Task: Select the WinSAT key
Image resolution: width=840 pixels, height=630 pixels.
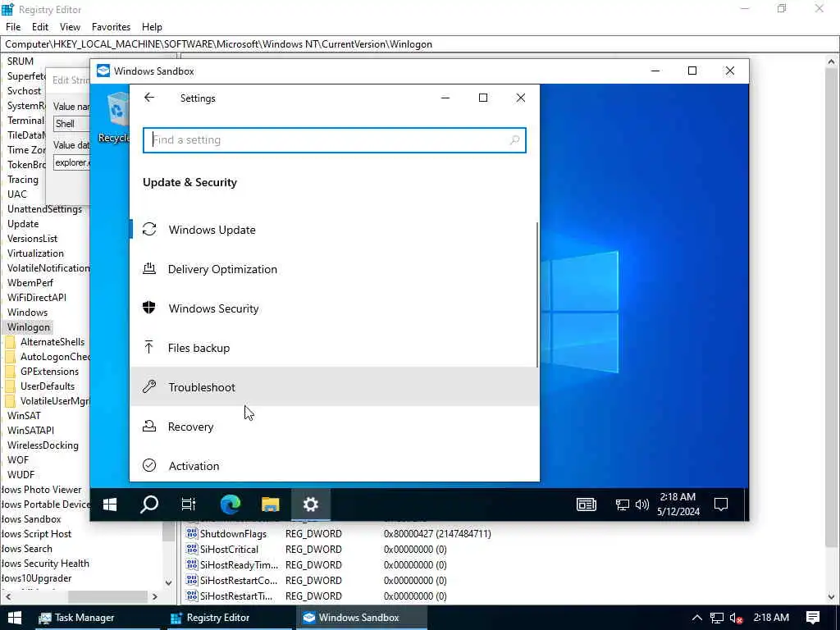Action: (x=24, y=416)
